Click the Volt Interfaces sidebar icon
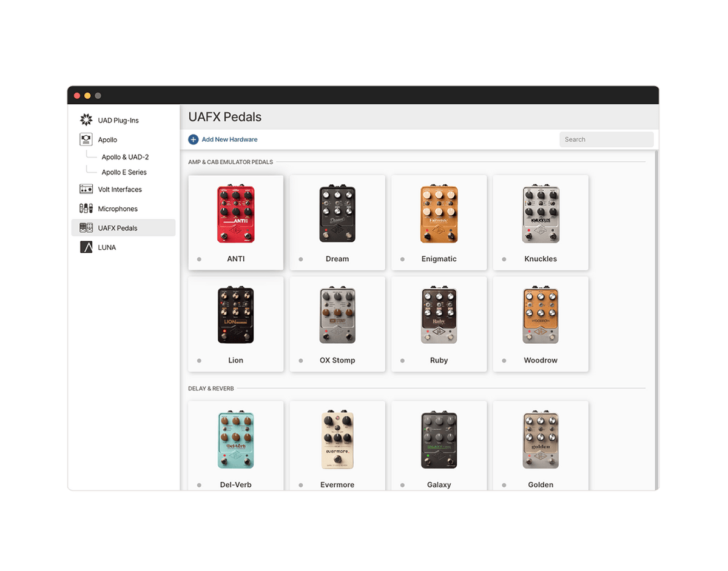This screenshot has height=571, width=728. [86, 189]
